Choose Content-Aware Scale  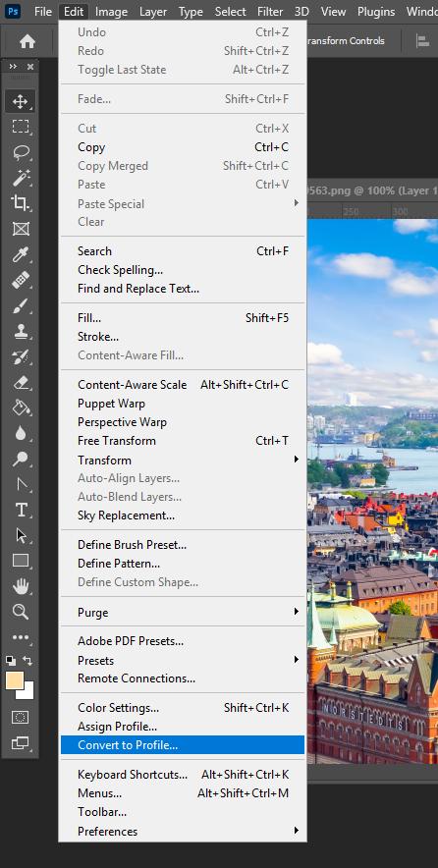183,384
